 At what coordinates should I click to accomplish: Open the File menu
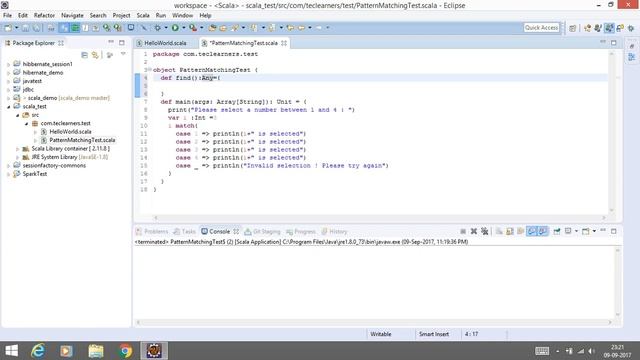7,16
